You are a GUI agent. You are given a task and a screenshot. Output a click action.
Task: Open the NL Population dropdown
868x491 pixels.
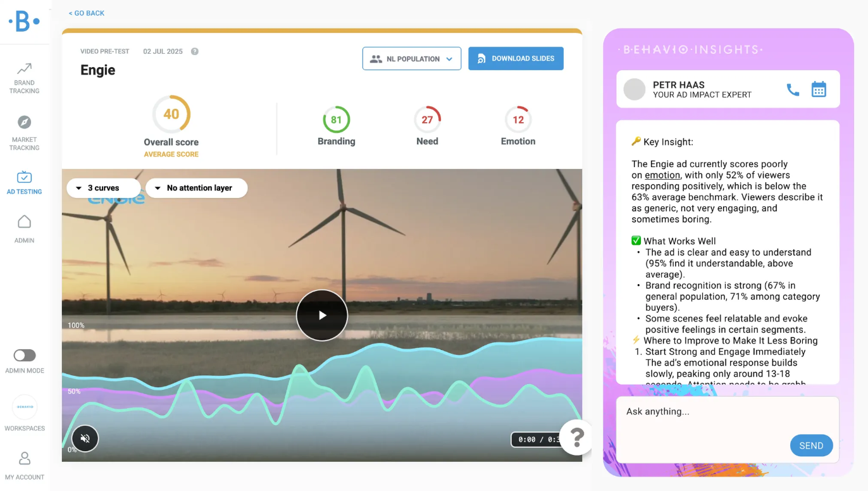tap(411, 59)
